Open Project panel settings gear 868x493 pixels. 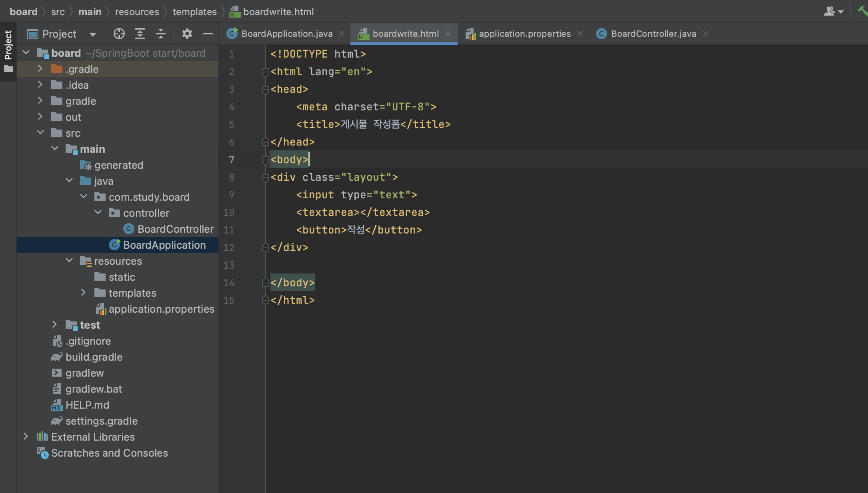point(187,34)
